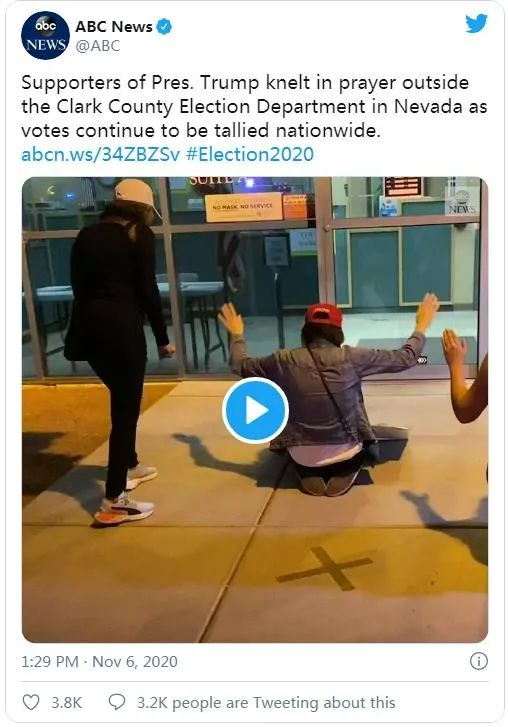The image size is (508, 727).
Task: Click the NO MASK, NO SERVICE sign
Action: click(244, 207)
